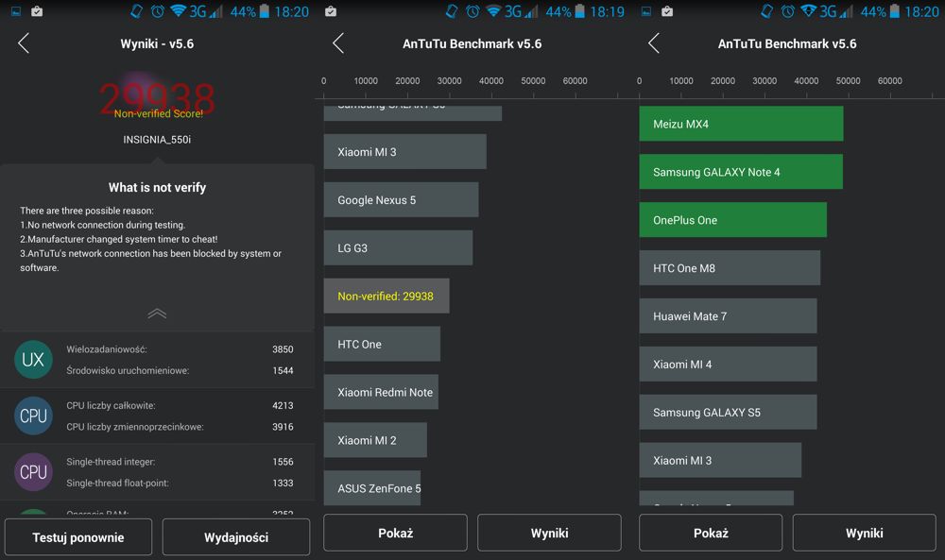The width and height of the screenshot is (945, 560).
Task: Tap Single-thread integer row
Action: (180, 462)
